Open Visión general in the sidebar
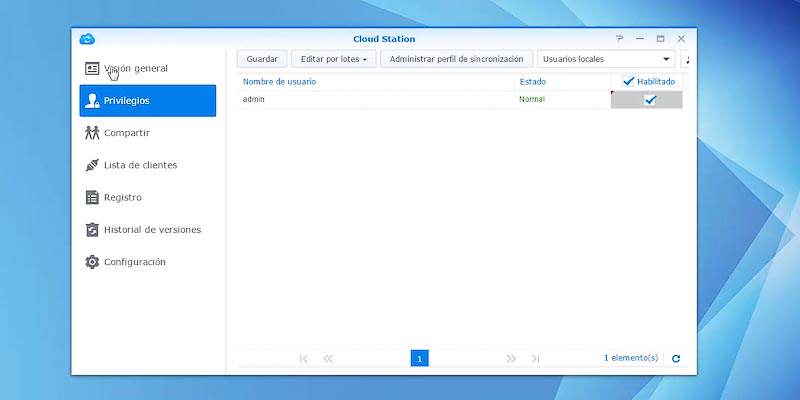The width and height of the screenshot is (800, 400). (x=147, y=68)
